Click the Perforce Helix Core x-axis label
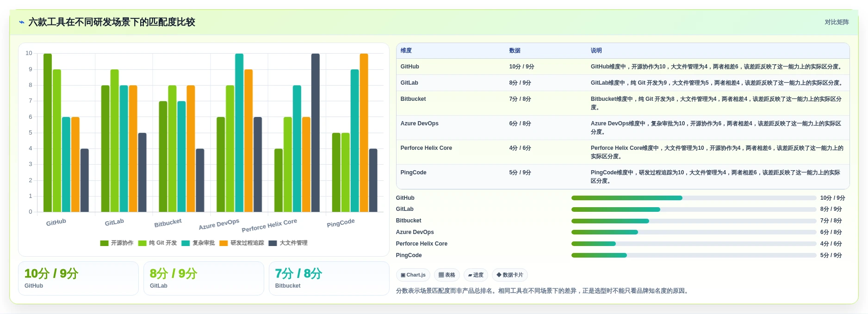The image size is (868, 314). (269, 225)
